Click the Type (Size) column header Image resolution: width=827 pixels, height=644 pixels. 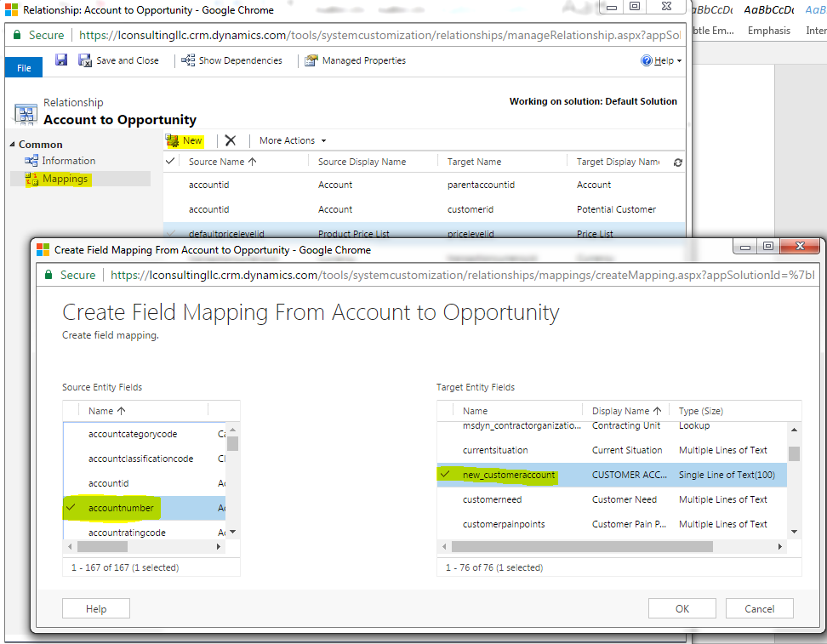coord(700,411)
